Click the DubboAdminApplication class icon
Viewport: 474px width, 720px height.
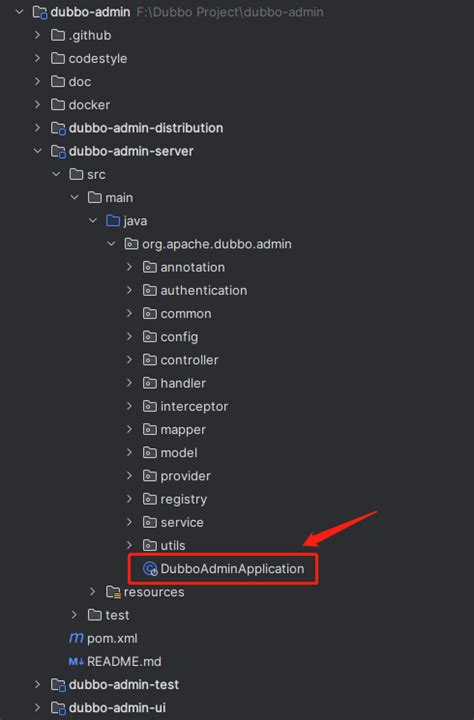point(150,568)
